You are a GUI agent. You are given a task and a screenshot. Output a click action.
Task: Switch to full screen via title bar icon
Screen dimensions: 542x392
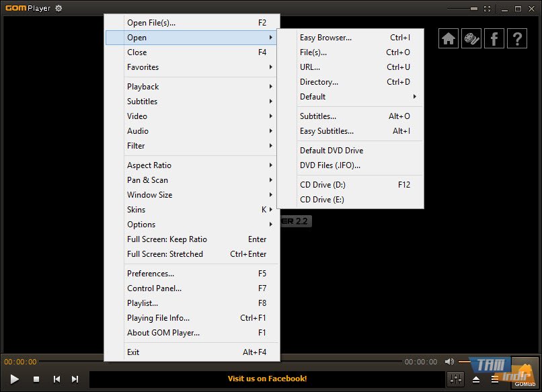[x=487, y=9]
